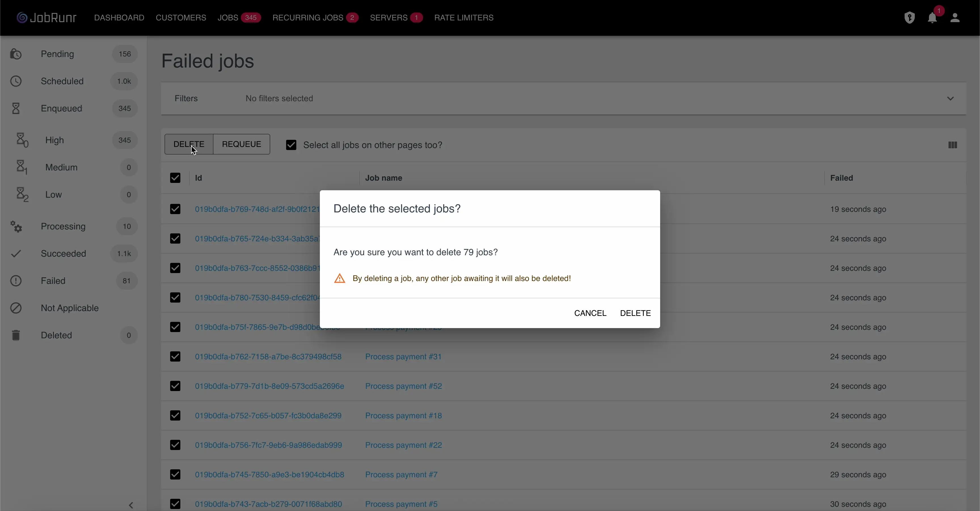Click the column chooser icon above the table
Screen dimensions: 980x511
[x=952, y=145]
